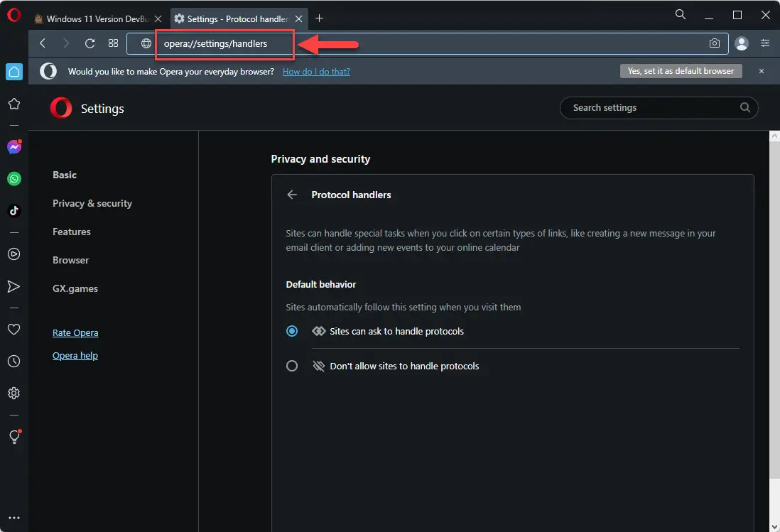Open the sidebar three-dots setup menu
Viewport: 780px width, 532px height.
(x=14, y=518)
